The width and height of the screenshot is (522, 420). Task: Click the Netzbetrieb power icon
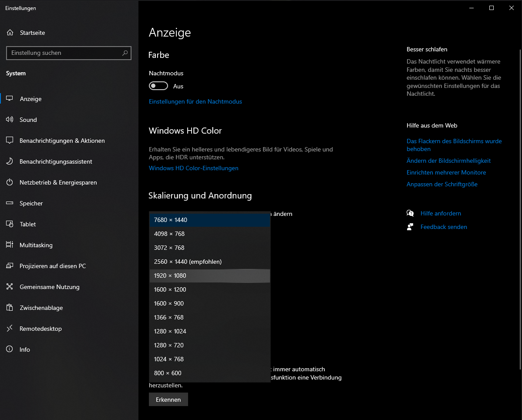tap(10, 182)
